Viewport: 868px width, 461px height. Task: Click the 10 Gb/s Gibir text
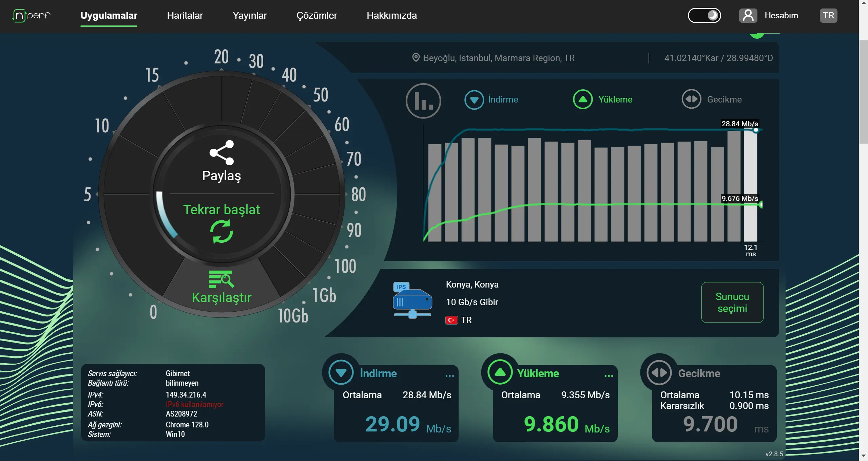pos(472,302)
